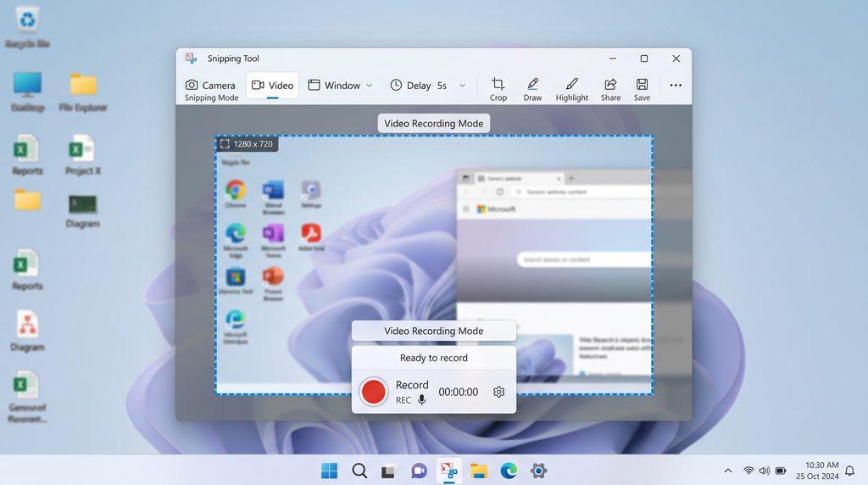Screen dimensions: 868x485
Task: Select the Crop tool
Action: coord(498,89)
